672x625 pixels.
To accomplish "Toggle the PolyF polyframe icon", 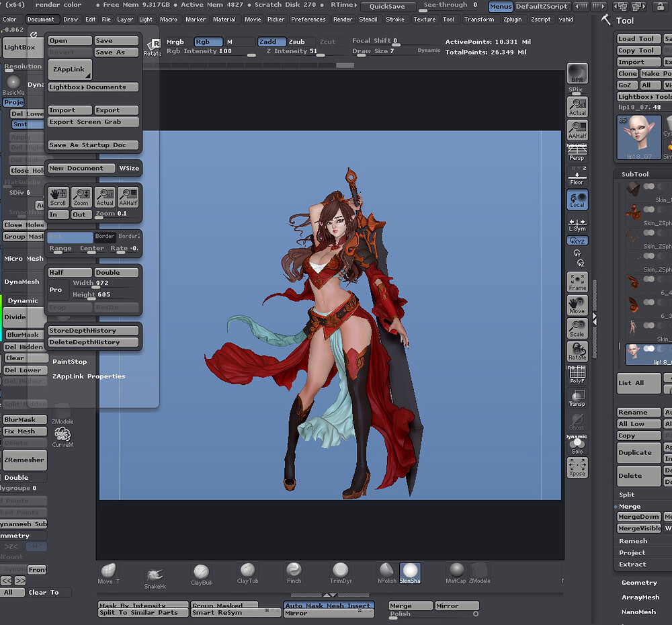I will pyautogui.click(x=577, y=374).
